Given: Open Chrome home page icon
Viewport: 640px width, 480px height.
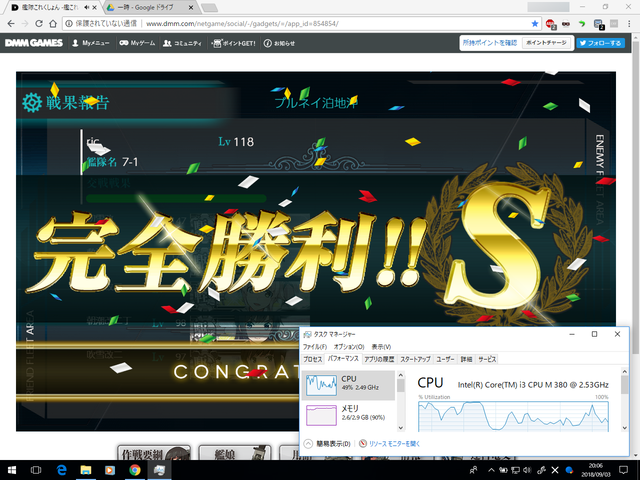Looking at the screenshot, I should pos(53,24).
